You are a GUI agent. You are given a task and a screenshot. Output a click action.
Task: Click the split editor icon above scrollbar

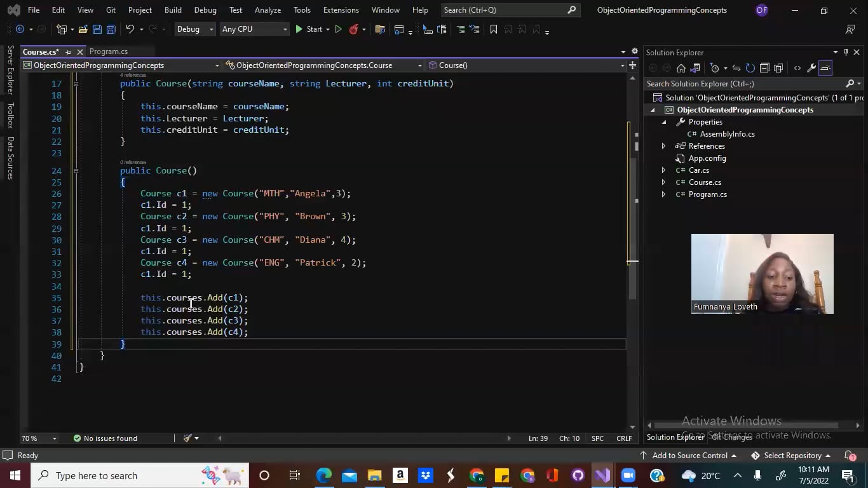[632, 65]
